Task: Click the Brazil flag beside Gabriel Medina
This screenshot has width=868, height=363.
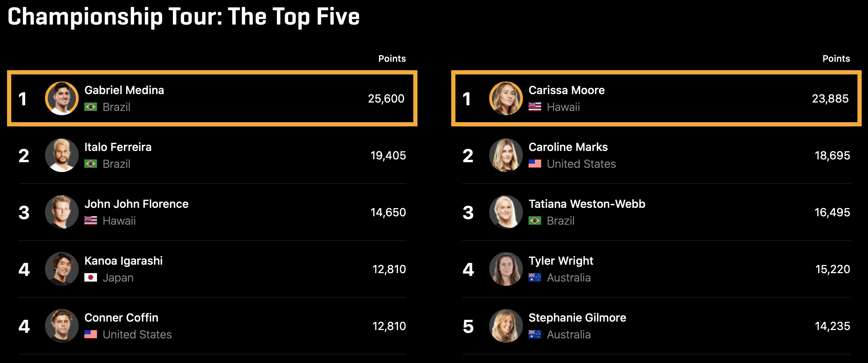Action: [x=91, y=107]
